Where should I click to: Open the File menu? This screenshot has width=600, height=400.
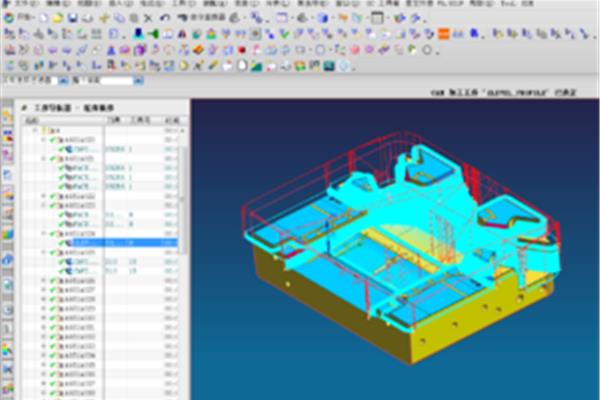25,3
